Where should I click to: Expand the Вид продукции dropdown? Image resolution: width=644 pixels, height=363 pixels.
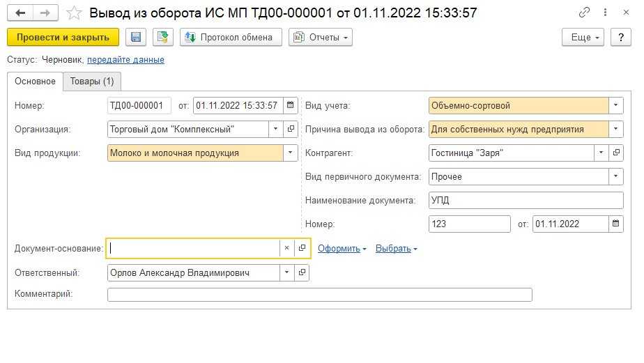pyautogui.click(x=291, y=153)
